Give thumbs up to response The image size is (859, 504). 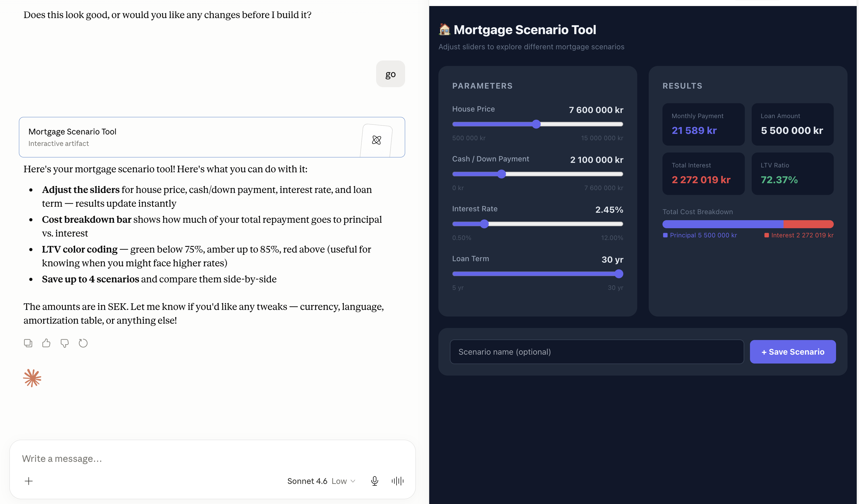click(46, 343)
